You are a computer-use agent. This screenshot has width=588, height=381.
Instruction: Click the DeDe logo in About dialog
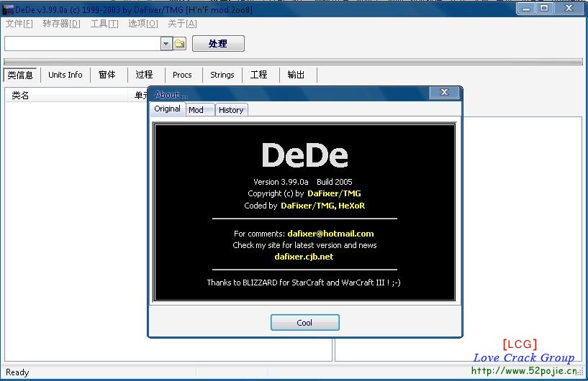[x=305, y=155]
